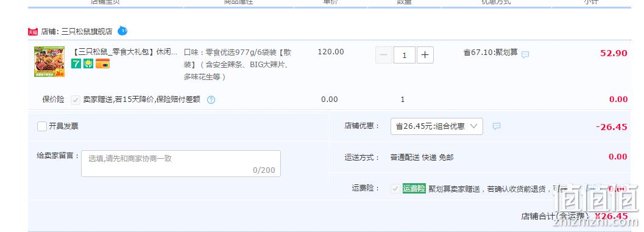The height and width of the screenshot is (232, 644).
Task: Open the 三只松鼠旗舰店 store link
Action: [x=87, y=32]
